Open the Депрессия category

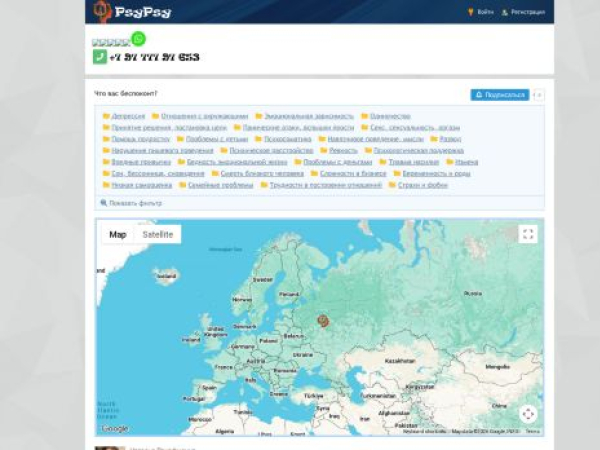(128, 116)
